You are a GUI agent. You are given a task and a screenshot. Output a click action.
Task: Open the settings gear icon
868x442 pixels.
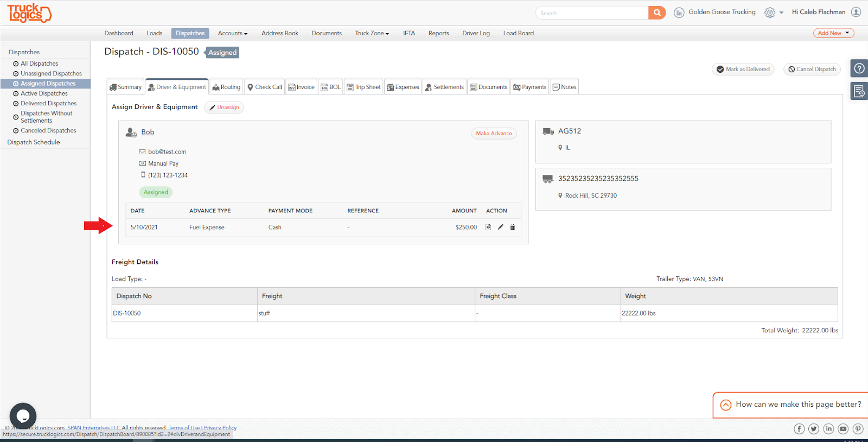769,12
